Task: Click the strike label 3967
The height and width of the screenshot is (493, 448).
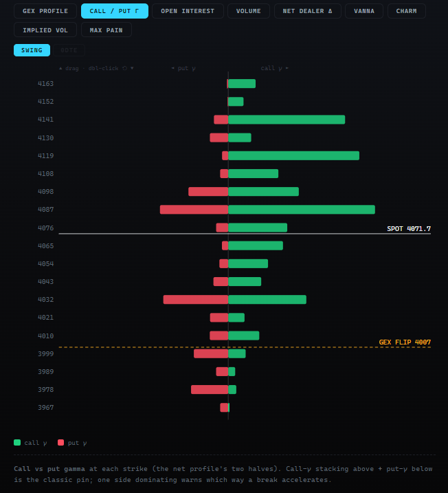Action: (x=45, y=408)
